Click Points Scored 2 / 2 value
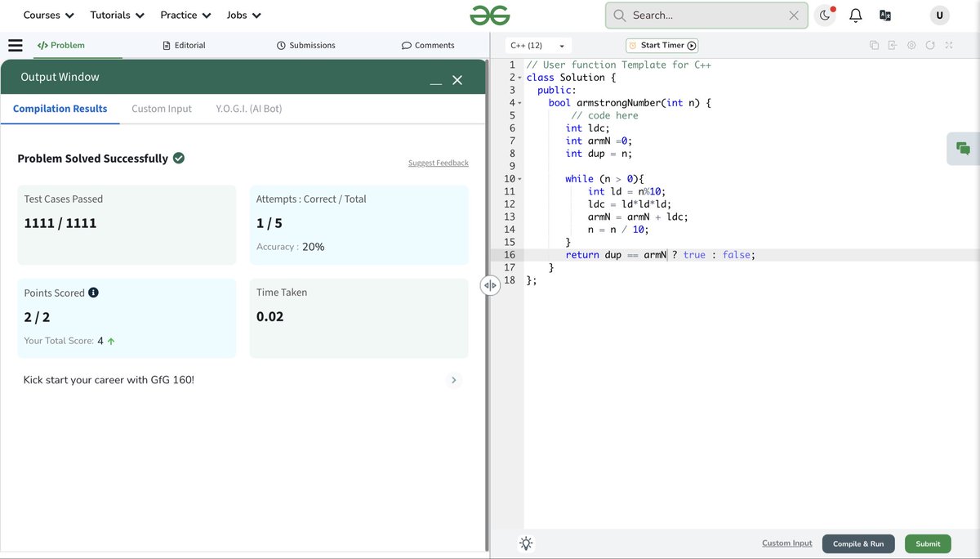Screen dimensions: 980x559 pyautogui.click(x=37, y=317)
